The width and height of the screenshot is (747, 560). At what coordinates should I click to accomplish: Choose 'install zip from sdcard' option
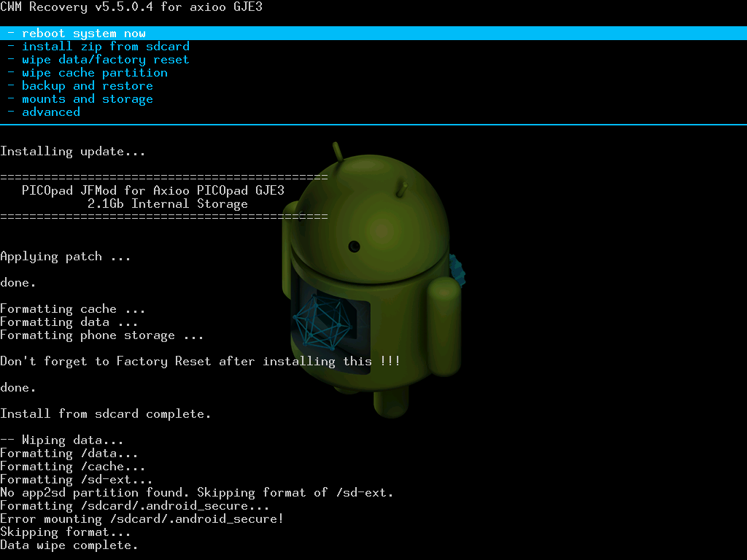pyautogui.click(x=99, y=47)
